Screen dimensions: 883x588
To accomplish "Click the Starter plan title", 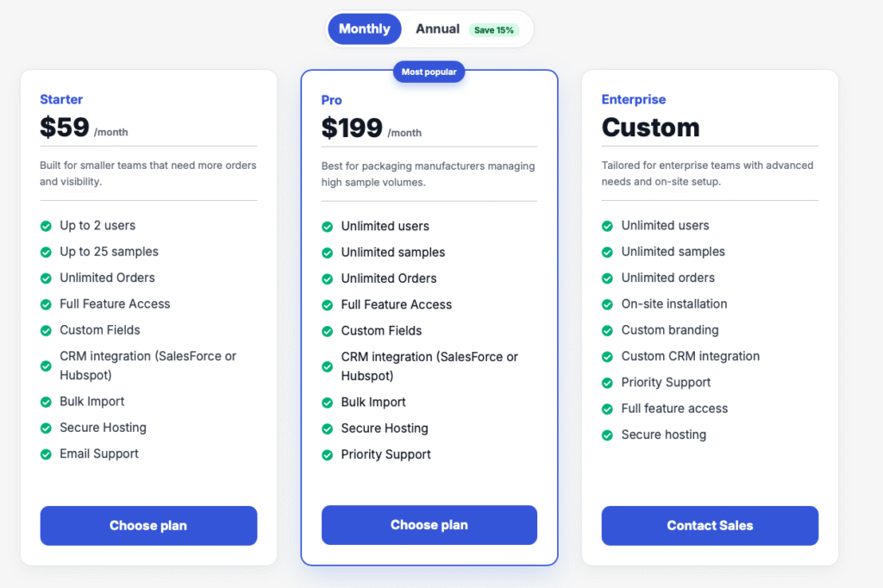I will 61,100.
